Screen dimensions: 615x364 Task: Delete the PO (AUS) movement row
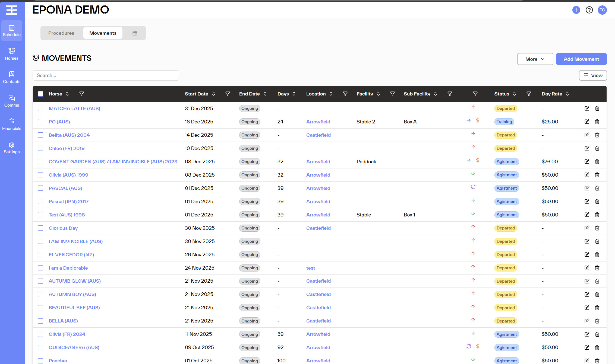click(597, 122)
